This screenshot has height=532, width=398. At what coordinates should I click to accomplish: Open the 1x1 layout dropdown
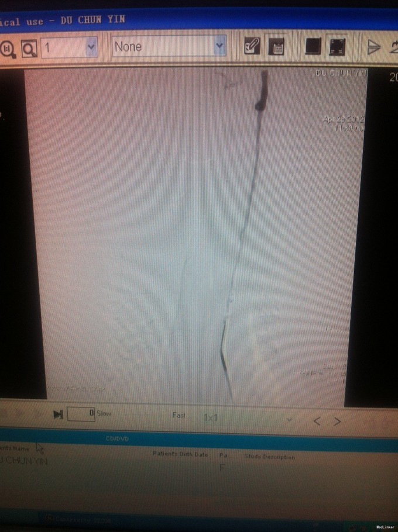tap(289, 419)
